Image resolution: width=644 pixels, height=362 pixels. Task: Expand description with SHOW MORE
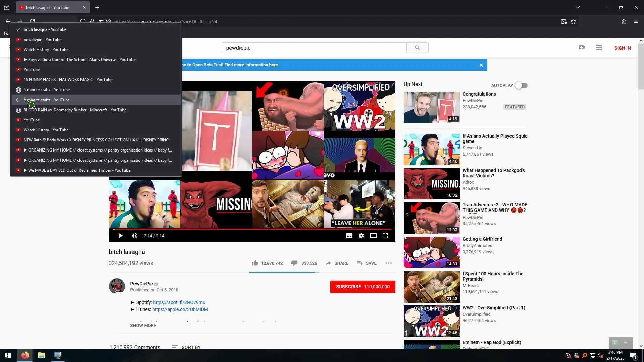[x=143, y=325]
